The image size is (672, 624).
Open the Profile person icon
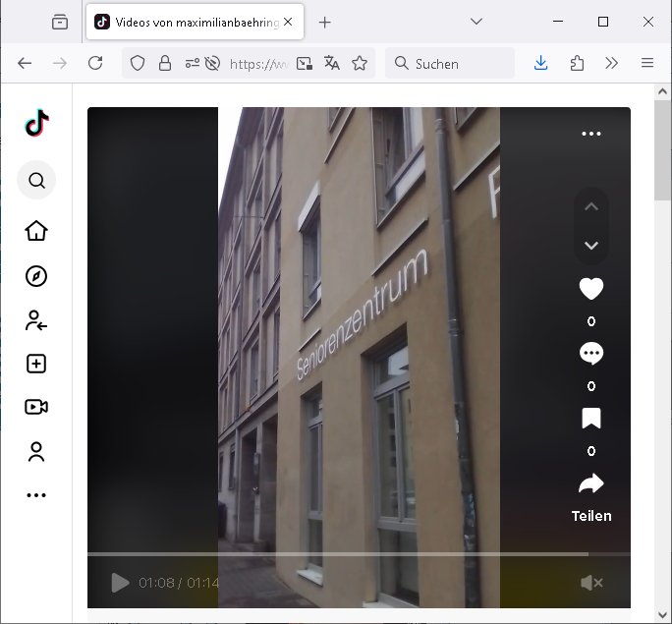coord(36,452)
